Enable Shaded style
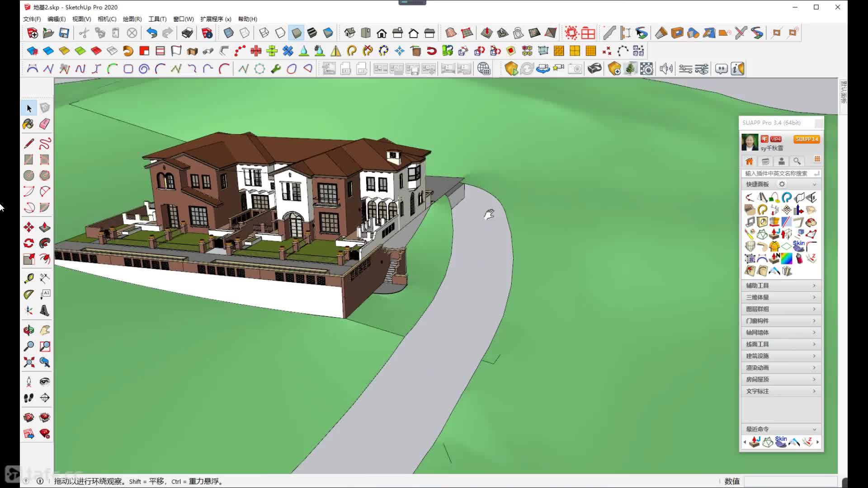Viewport: 868px width, 488px height. click(296, 33)
